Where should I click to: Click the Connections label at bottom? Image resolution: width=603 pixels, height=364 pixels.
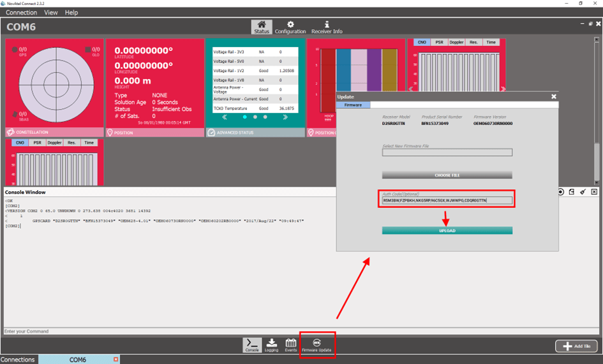coord(18,360)
